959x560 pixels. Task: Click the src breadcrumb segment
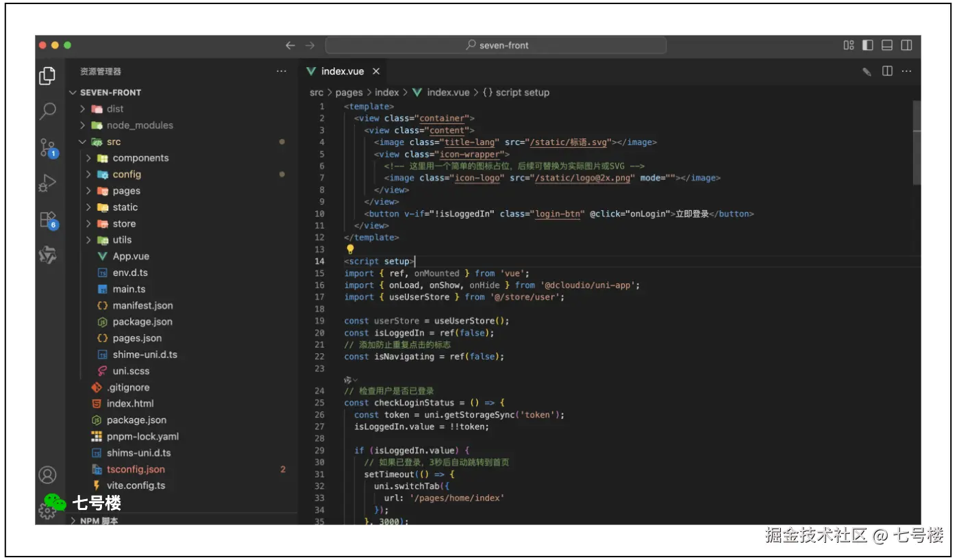316,92
